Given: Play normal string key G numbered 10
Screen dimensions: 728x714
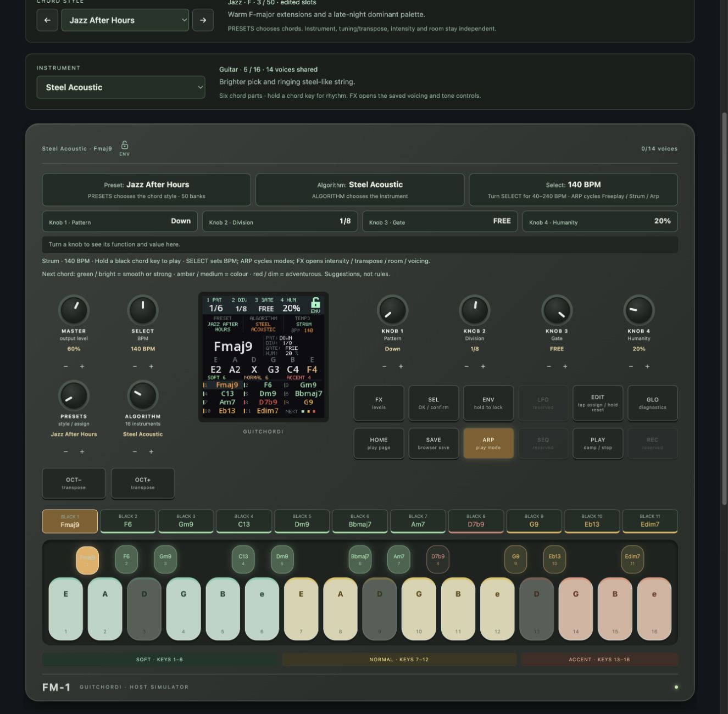Looking at the screenshot, I should point(419,609).
